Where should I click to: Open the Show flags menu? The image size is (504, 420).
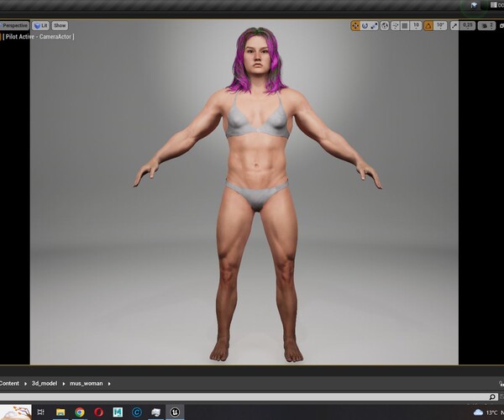[x=60, y=25]
